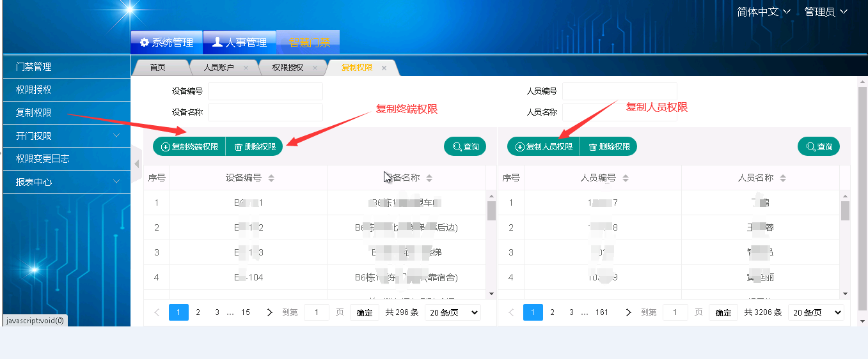868x359 pixels.
Task: Go to page 3 of device list
Action: click(x=217, y=312)
